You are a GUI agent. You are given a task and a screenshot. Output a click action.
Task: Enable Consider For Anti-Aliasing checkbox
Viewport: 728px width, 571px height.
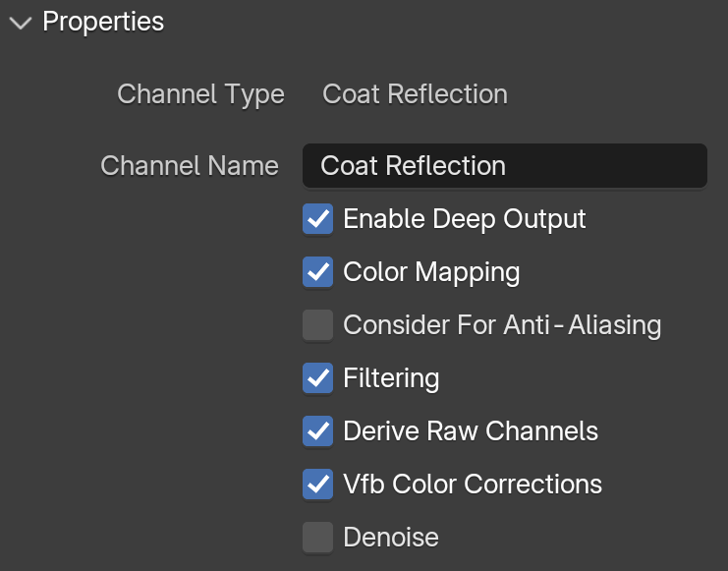318,324
